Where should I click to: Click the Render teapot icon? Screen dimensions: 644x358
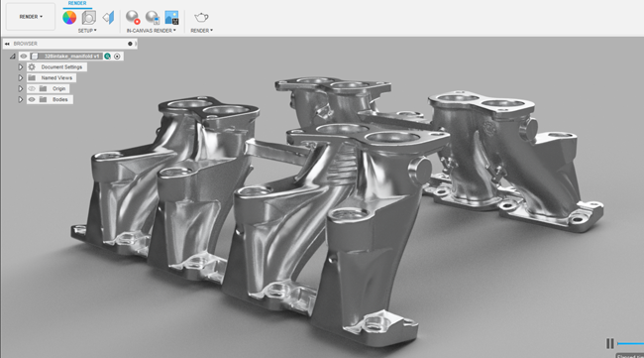(x=201, y=17)
